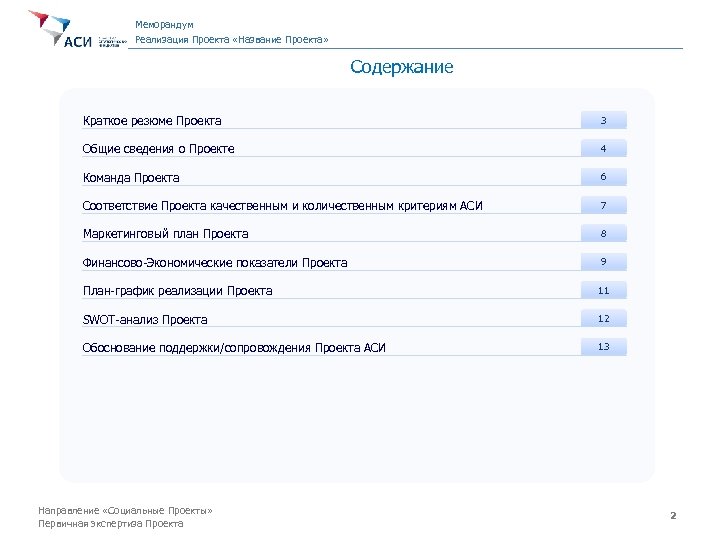Screen dimensions: 720x540
Task: Click 'Меморандум' header text
Action: coord(164,25)
